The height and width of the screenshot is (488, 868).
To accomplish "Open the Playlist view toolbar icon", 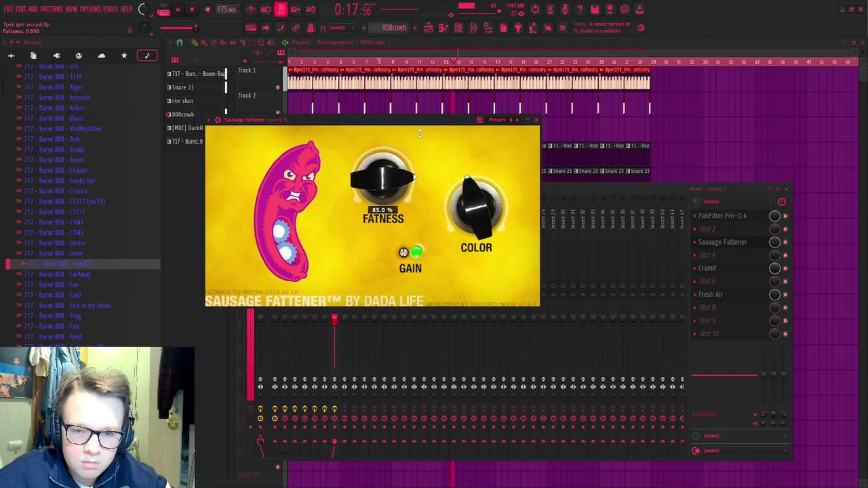I will point(428,28).
